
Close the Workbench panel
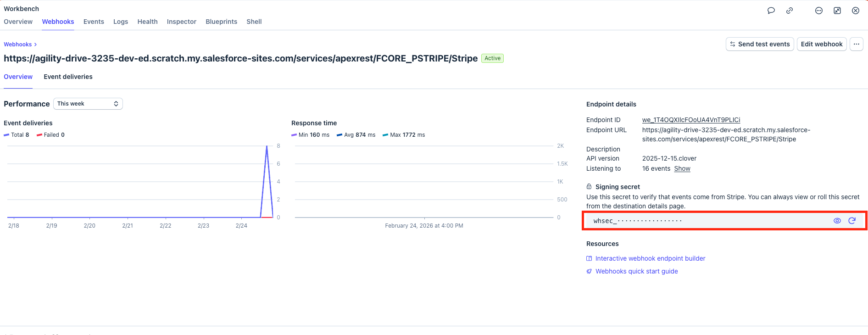click(856, 11)
